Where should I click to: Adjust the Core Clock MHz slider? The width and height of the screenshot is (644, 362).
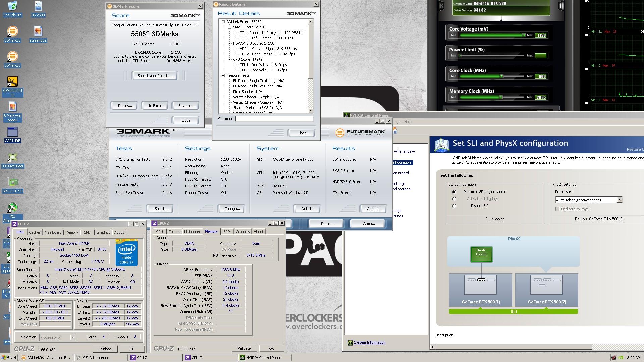coord(502,76)
